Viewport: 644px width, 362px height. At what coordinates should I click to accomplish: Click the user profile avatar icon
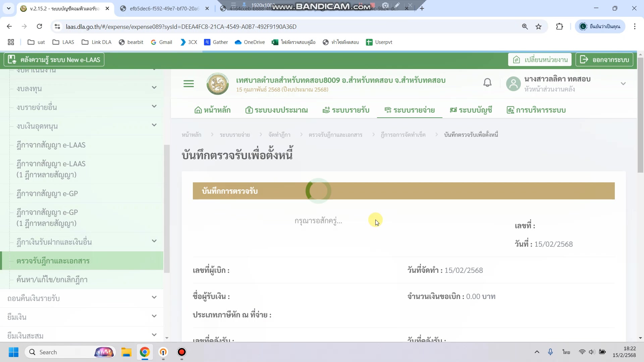(513, 83)
